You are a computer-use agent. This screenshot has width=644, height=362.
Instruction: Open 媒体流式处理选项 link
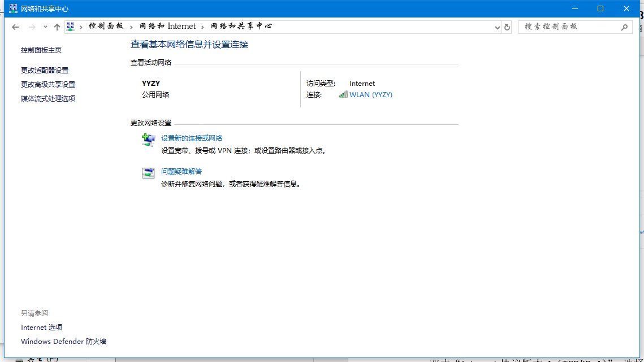click(x=48, y=99)
